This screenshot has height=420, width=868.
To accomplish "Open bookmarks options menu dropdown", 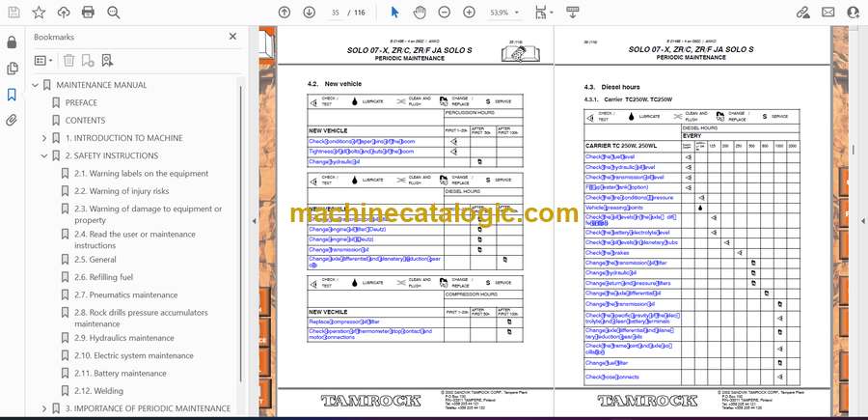I will (43, 61).
